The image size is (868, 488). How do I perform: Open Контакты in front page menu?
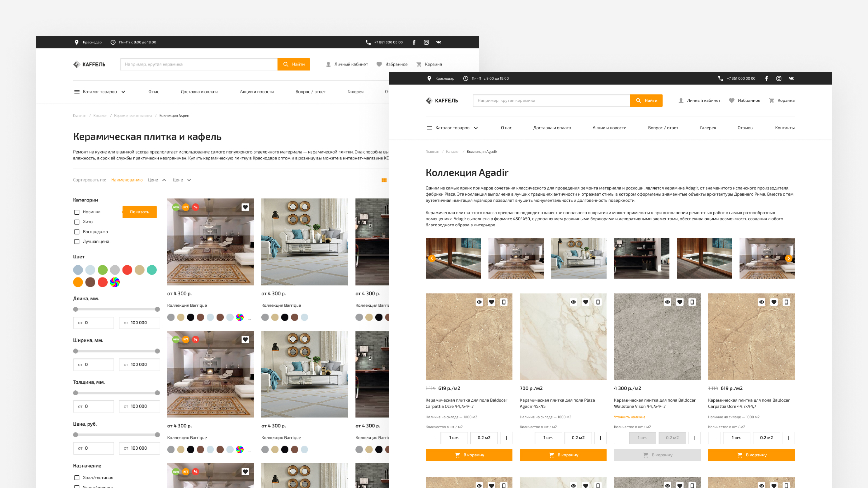(x=784, y=128)
